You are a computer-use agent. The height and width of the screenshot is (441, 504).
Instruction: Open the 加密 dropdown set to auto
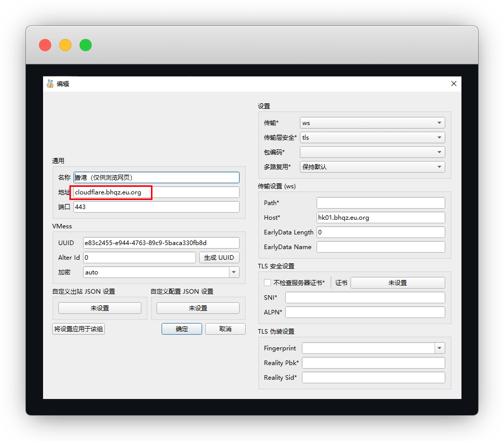pos(161,272)
